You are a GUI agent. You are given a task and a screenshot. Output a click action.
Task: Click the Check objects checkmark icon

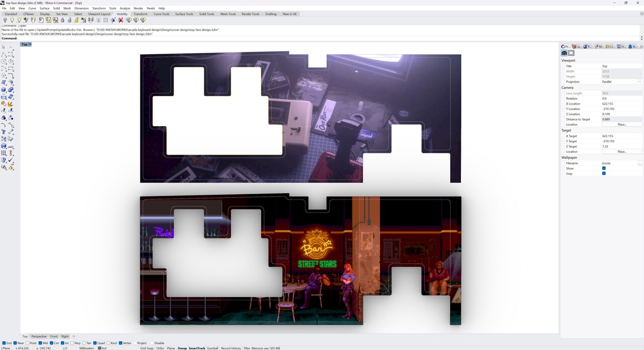tap(11, 160)
